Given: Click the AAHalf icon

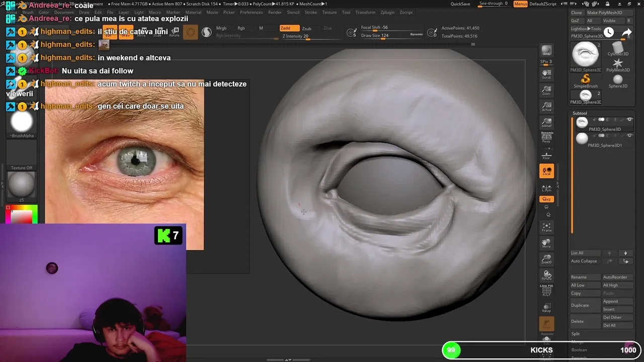Looking at the screenshot, I should pyautogui.click(x=546, y=122).
